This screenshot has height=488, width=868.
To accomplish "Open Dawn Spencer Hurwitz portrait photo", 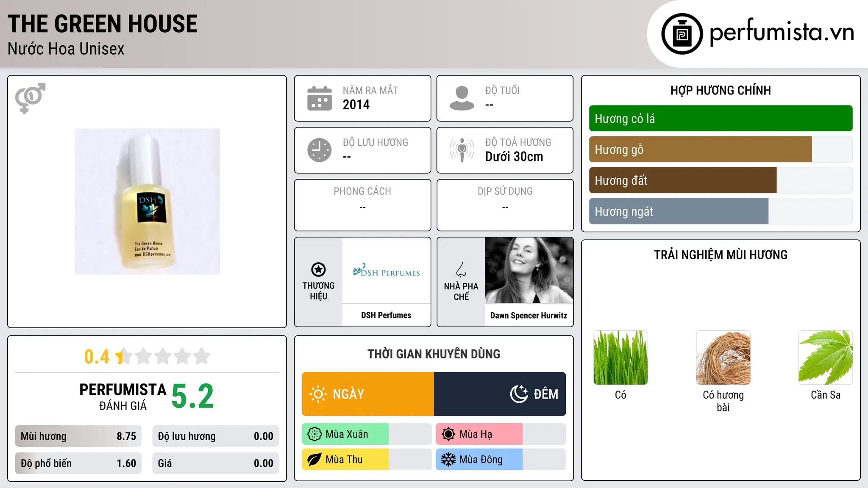I will pos(529,270).
